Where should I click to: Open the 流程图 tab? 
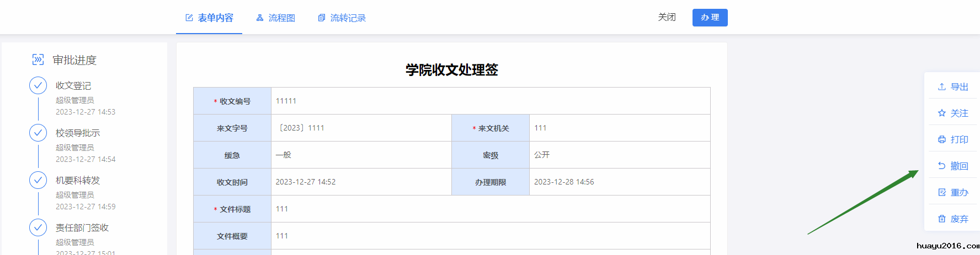click(276, 18)
